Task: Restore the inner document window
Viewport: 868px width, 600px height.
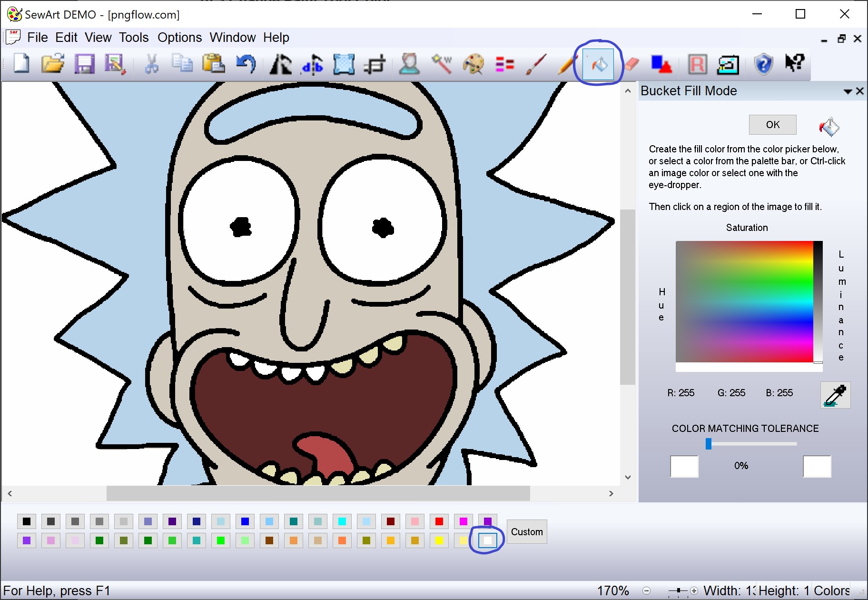Action: (842, 39)
